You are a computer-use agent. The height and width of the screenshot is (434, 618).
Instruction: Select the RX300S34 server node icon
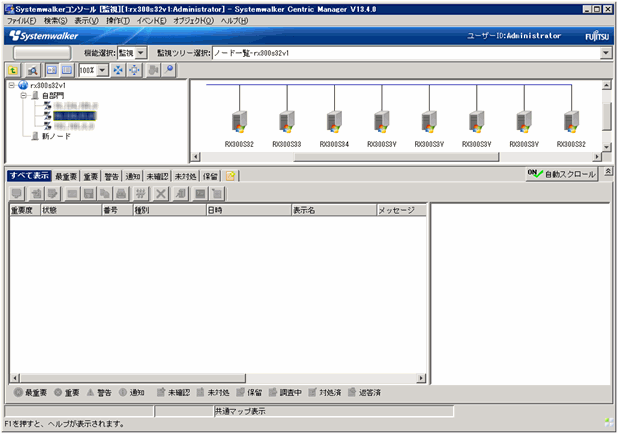pyautogui.click(x=332, y=122)
